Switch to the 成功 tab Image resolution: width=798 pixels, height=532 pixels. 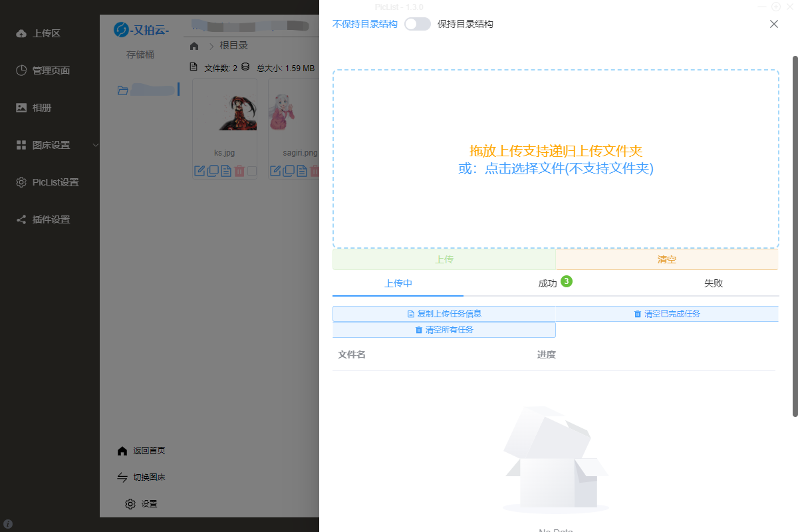pyautogui.click(x=547, y=283)
